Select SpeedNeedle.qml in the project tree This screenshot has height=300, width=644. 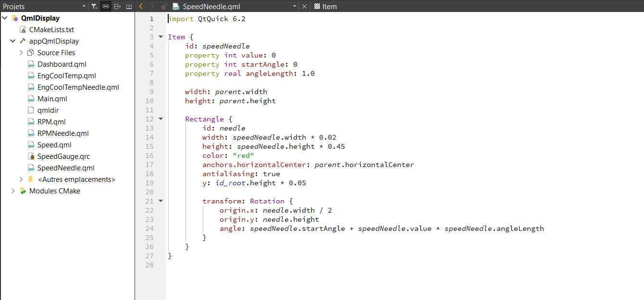pos(66,168)
